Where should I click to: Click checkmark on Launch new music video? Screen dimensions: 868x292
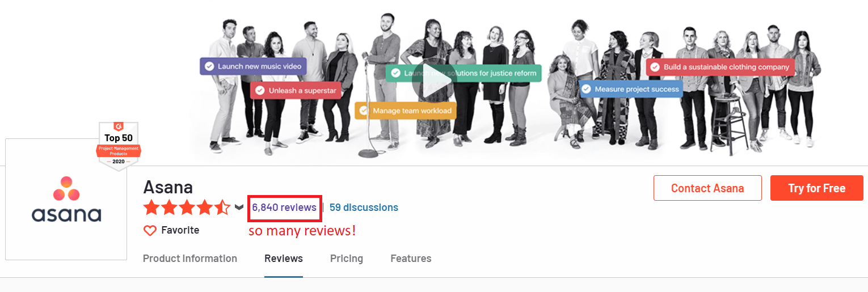click(x=209, y=66)
